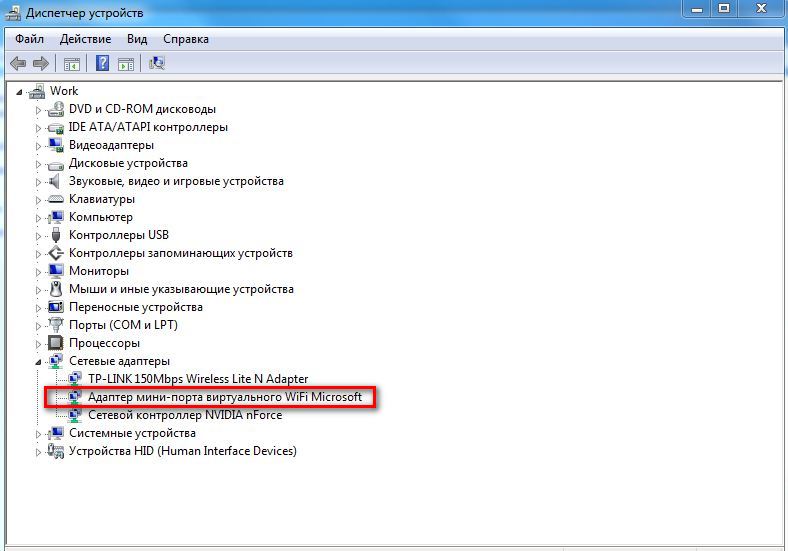This screenshot has width=788, height=551.
Task: Click the Клавиатуры keyboard icon
Action: 57,199
